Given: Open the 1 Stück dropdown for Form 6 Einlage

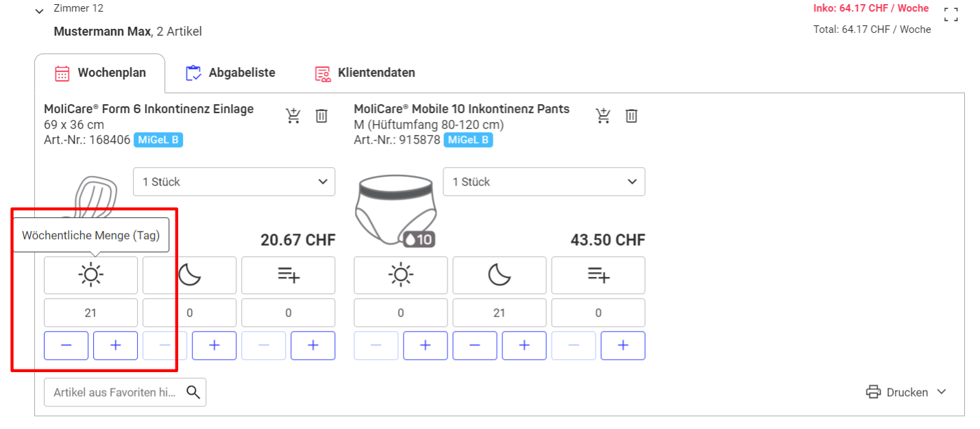Looking at the screenshot, I should (234, 182).
